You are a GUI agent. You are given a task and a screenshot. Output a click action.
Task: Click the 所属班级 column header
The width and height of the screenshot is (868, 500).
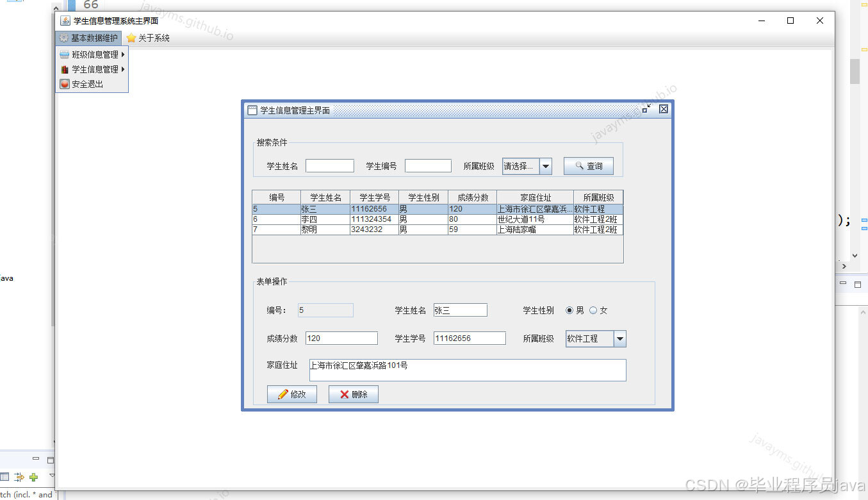(x=598, y=197)
